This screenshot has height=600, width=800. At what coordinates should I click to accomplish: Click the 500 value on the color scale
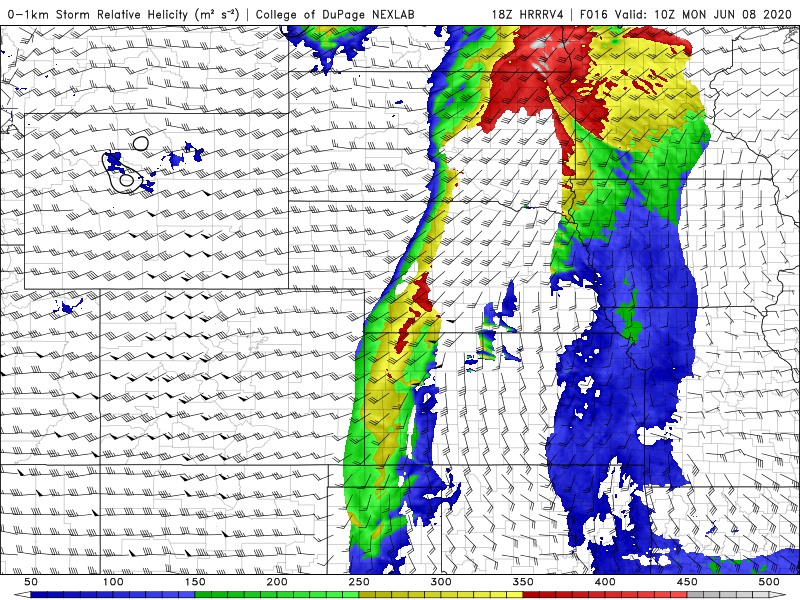769,582
